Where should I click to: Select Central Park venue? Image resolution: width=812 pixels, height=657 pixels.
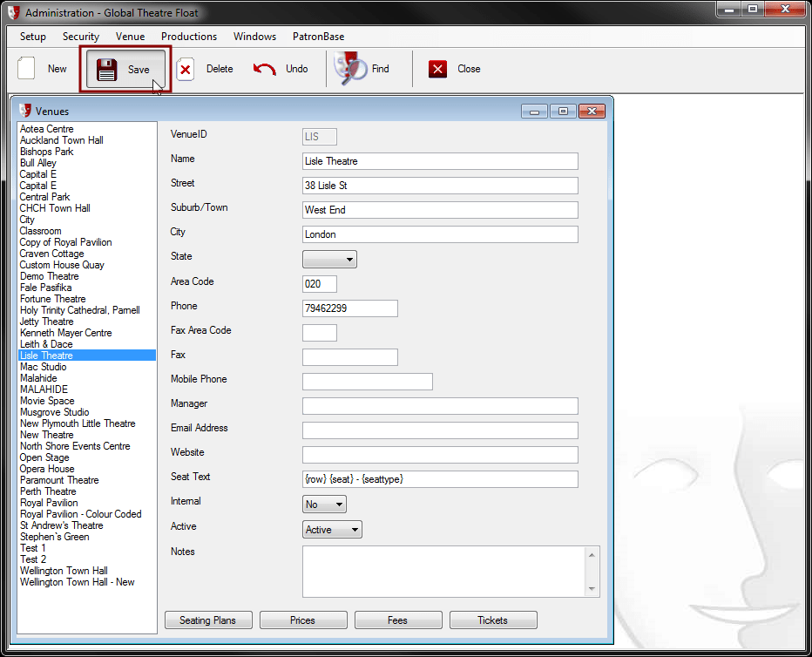point(44,197)
